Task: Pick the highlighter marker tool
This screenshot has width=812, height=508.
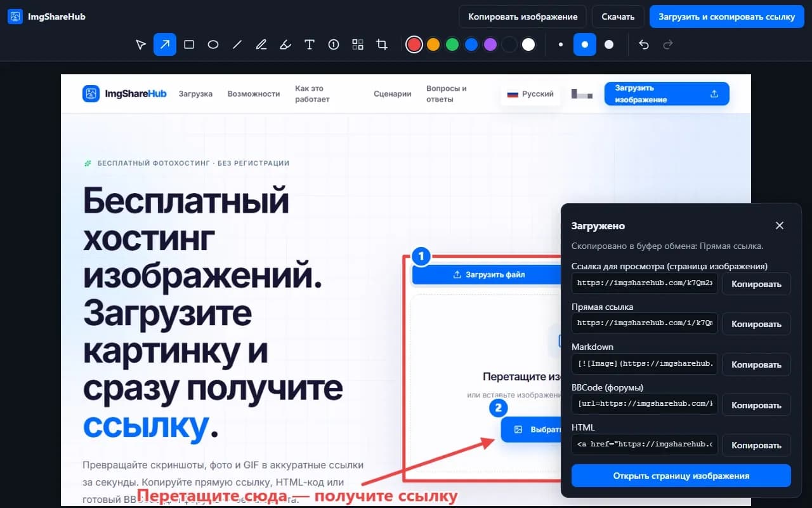Action: [x=285, y=44]
